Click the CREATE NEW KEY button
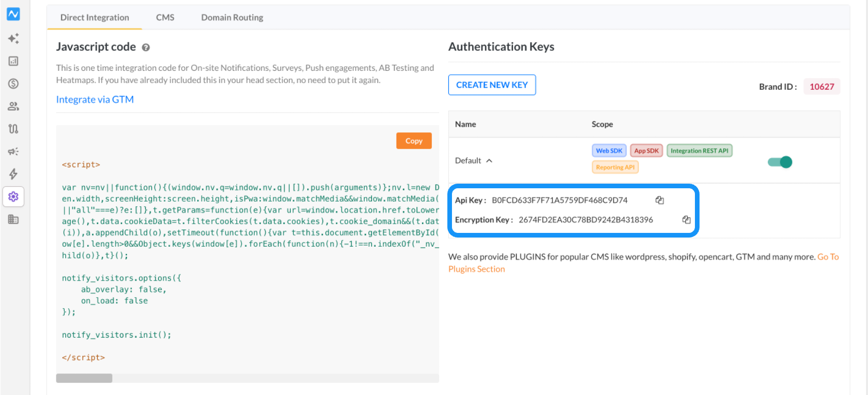 (492, 85)
